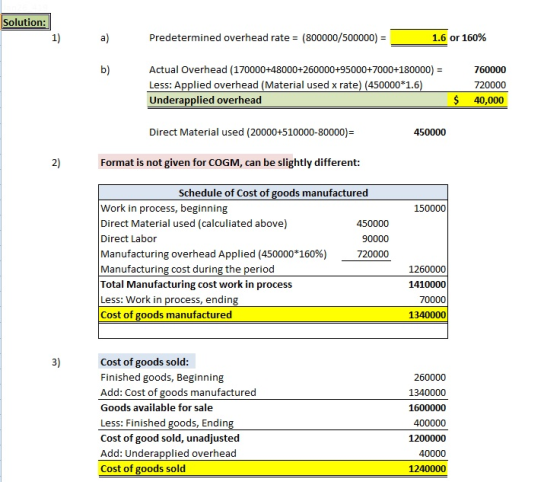Click 'Finished goods, Beginning' label
Screen dimensions: 560x482
coord(162,377)
